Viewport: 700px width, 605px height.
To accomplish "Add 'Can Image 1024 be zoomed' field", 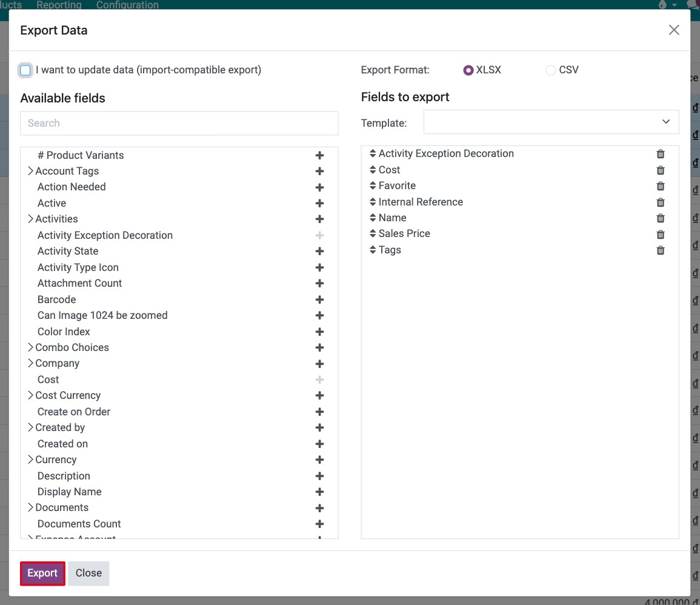I will [x=319, y=316].
